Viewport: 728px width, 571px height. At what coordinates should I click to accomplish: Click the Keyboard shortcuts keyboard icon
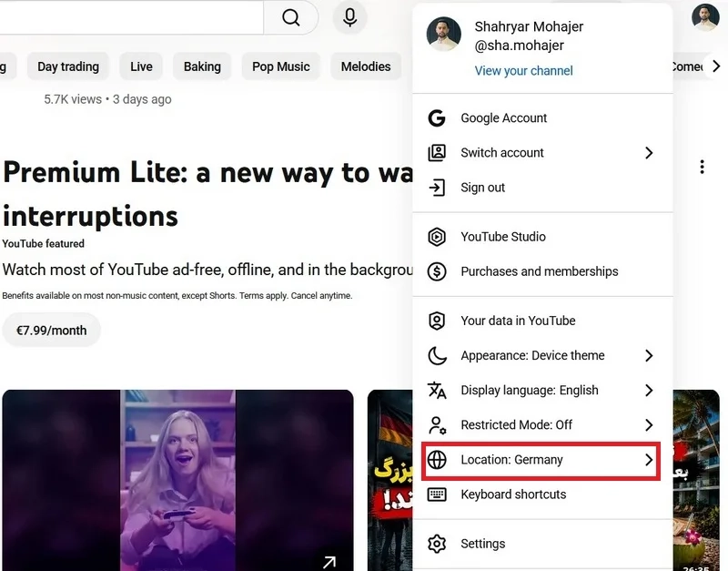click(x=437, y=495)
